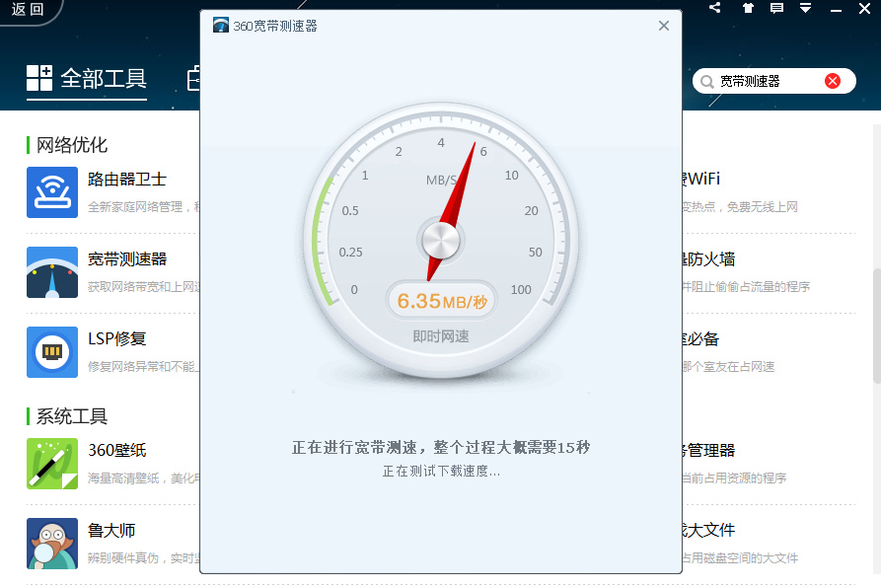Click the 鲁大师 tool name
The width and height of the screenshot is (881, 588).
pos(111,530)
